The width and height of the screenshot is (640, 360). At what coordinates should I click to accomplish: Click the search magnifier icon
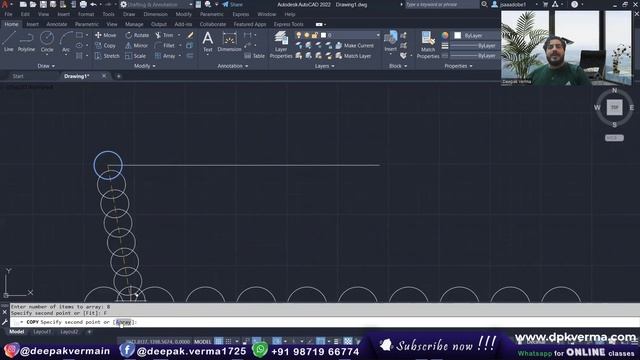point(484,4)
